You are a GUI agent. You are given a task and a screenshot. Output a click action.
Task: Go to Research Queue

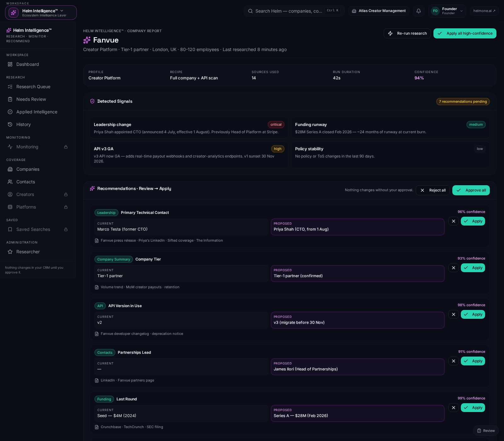pyautogui.click(x=38, y=87)
